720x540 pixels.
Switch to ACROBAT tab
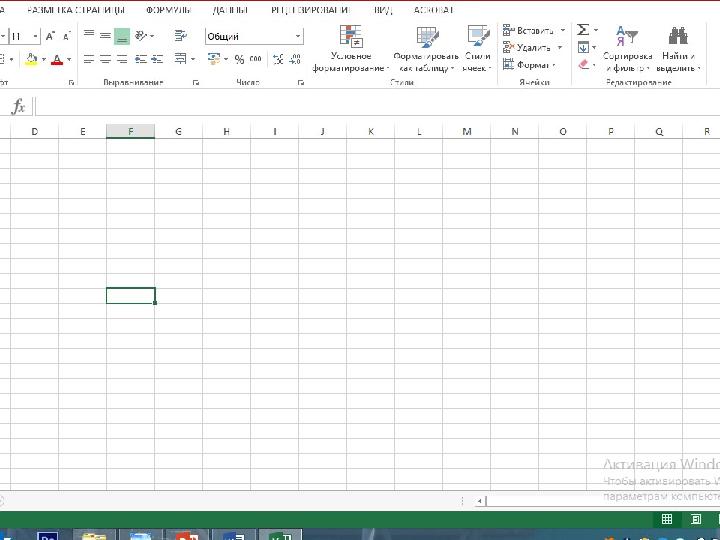pyautogui.click(x=433, y=10)
